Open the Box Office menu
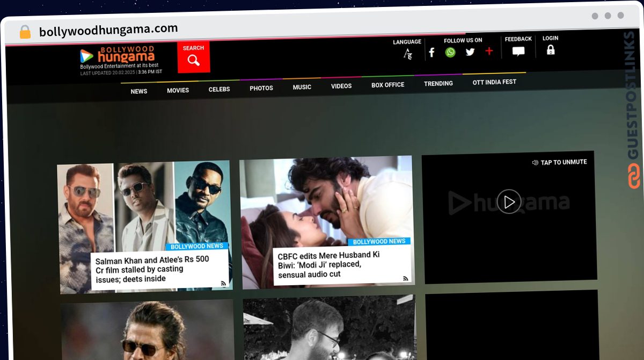Viewport: 644px width, 360px height. [388, 85]
